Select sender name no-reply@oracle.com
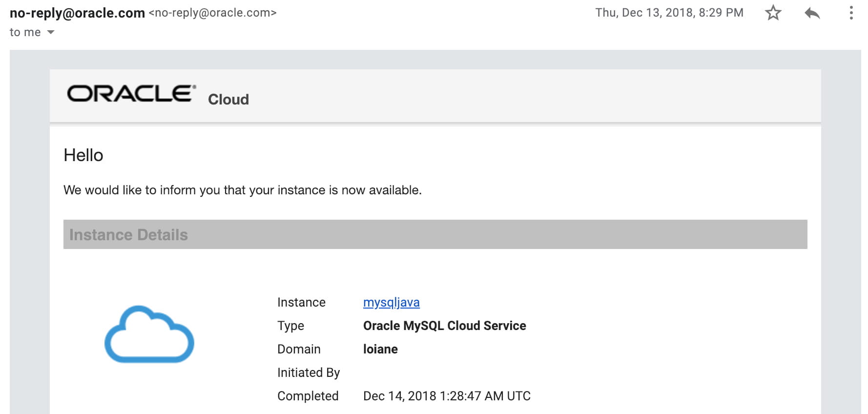Viewport: 868px width, 414px height. [x=77, y=13]
